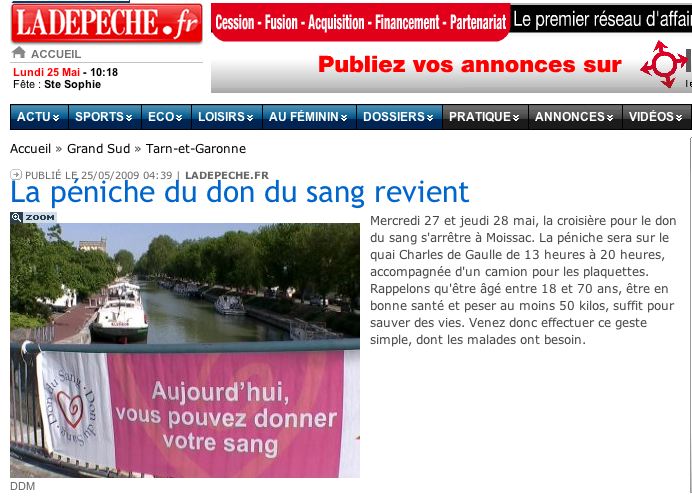Click the blood donation barge photo
The width and height of the screenshot is (692, 497).
pyautogui.click(x=185, y=350)
